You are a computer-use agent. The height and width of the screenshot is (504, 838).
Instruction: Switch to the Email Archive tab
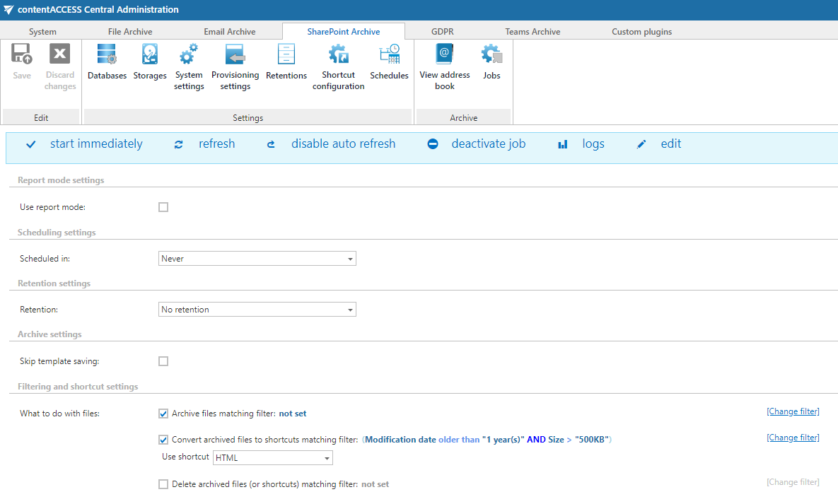point(229,31)
